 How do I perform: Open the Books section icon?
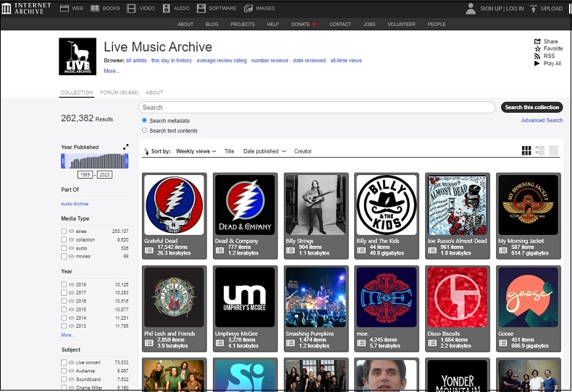(x=95, y=8)
